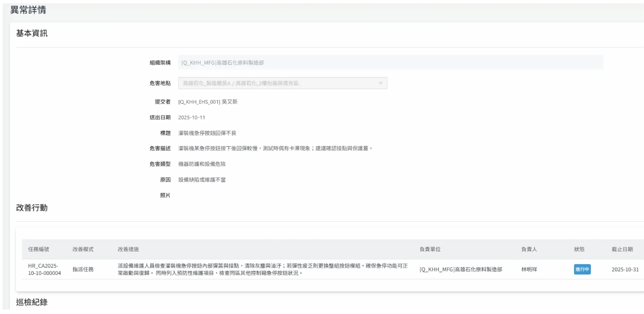Click task number HR_CA2025-10-10-000004

(44, 269)
